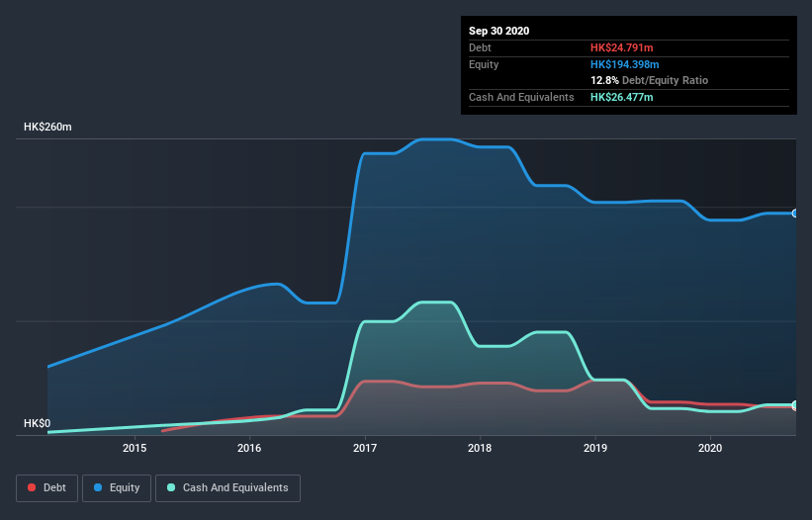Toggle the Debt series legend button
812x520 pixels.
click(47, 488)
